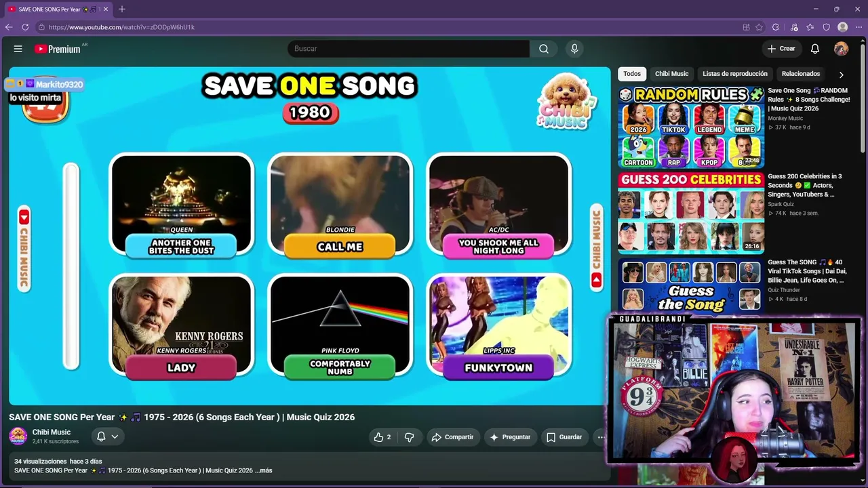Open the favorites list icon
The height and width of the screenshot is (488, 868).
[810, 27]
